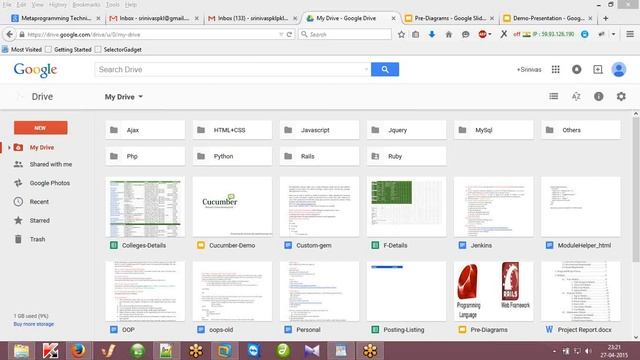Open the MySql folder
Screen dimensions: 640x360
(x=493, y=130)
